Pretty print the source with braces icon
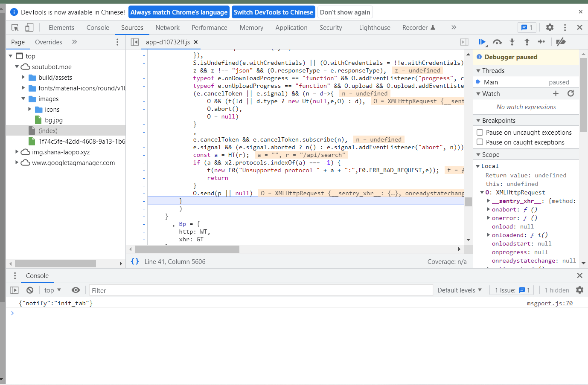588x385 pixels. pyautogui.click(x=135, y=261)
